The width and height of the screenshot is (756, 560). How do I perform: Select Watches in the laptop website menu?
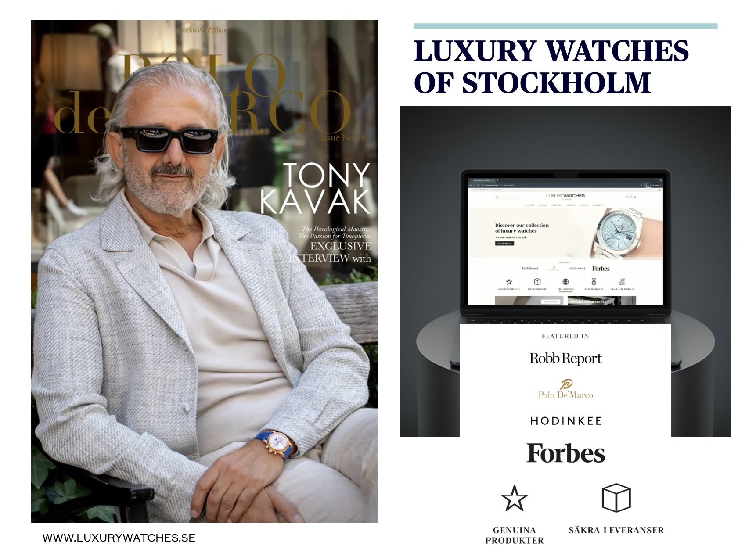(530, 205)
